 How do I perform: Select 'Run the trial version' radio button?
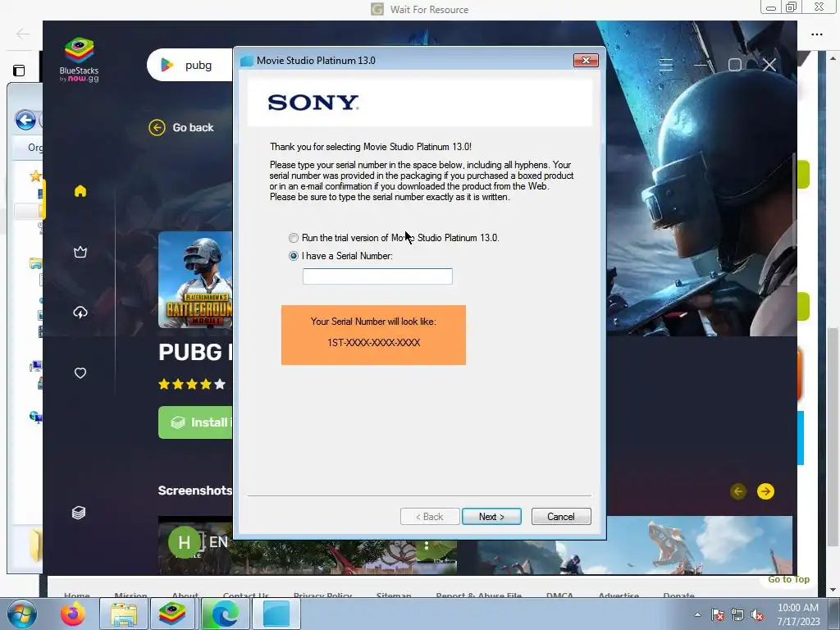[293, 238]
